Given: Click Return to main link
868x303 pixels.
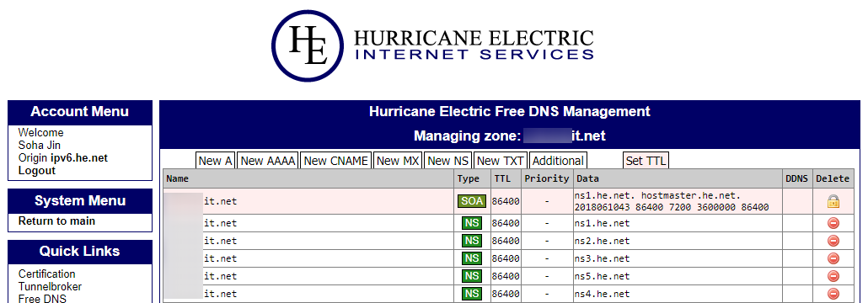Looking at the screenshot, I should pos(56,221).
